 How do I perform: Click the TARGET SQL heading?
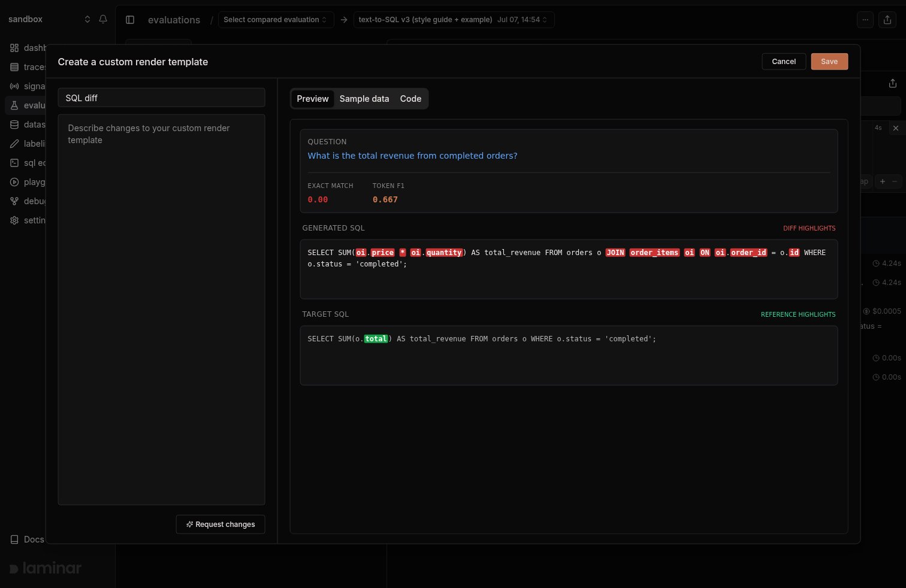[x=325, y=314]
